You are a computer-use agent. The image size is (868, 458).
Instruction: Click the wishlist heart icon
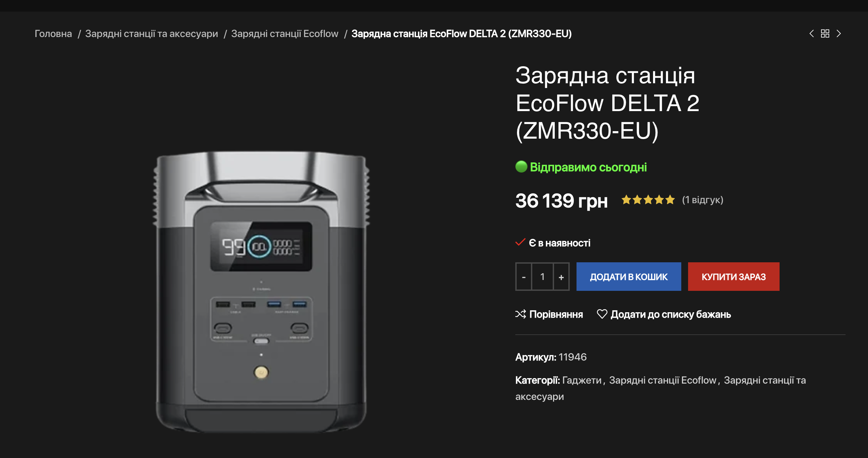click(x=602, y=314)
